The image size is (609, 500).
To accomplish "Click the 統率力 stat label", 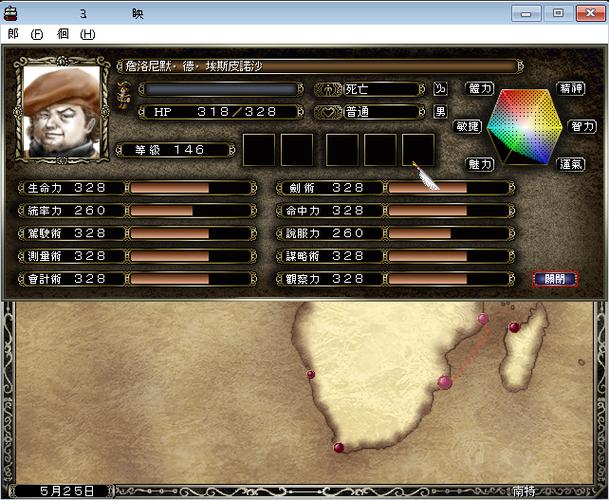I will coord(45,211).
